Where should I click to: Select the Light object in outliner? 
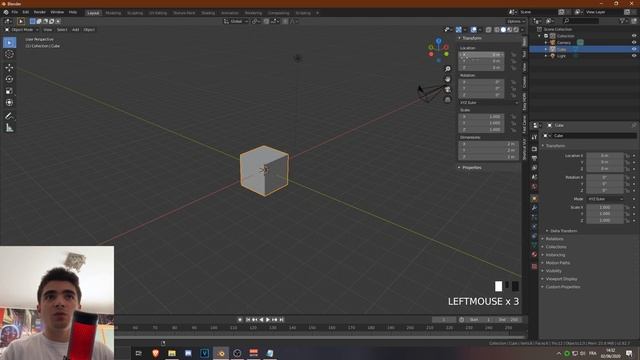click(562, 56)
